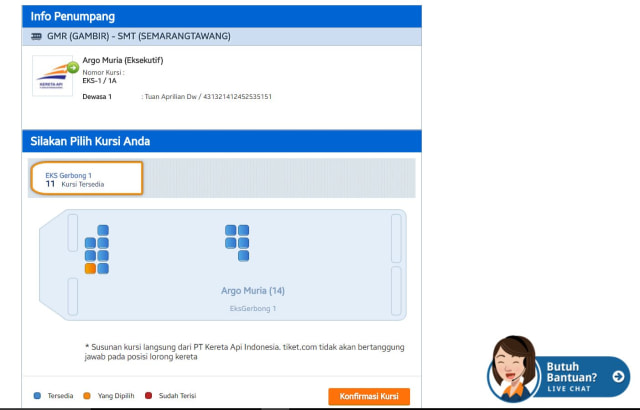Click the blue Tersedia legend swatch
The height and width of the screenshot is (410, 640).
[x=37, y=396]
